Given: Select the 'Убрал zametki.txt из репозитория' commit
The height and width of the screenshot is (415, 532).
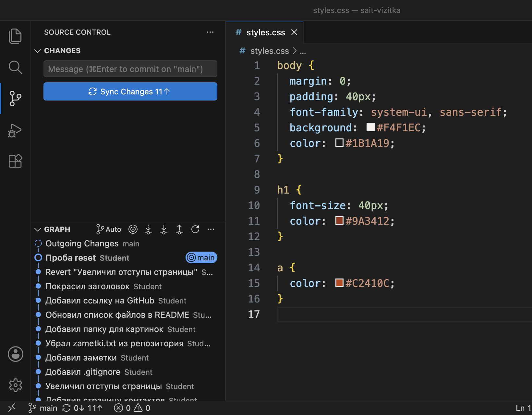Looking at the screenshot, I should pos(128,343).
